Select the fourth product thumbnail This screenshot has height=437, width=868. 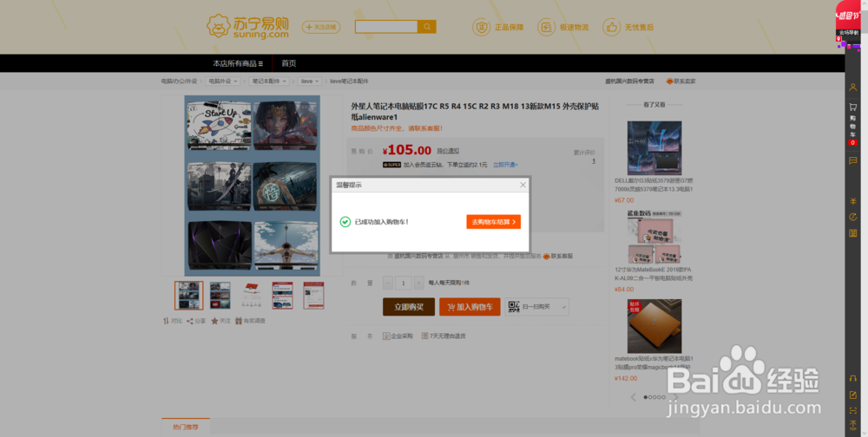[282, 296]
